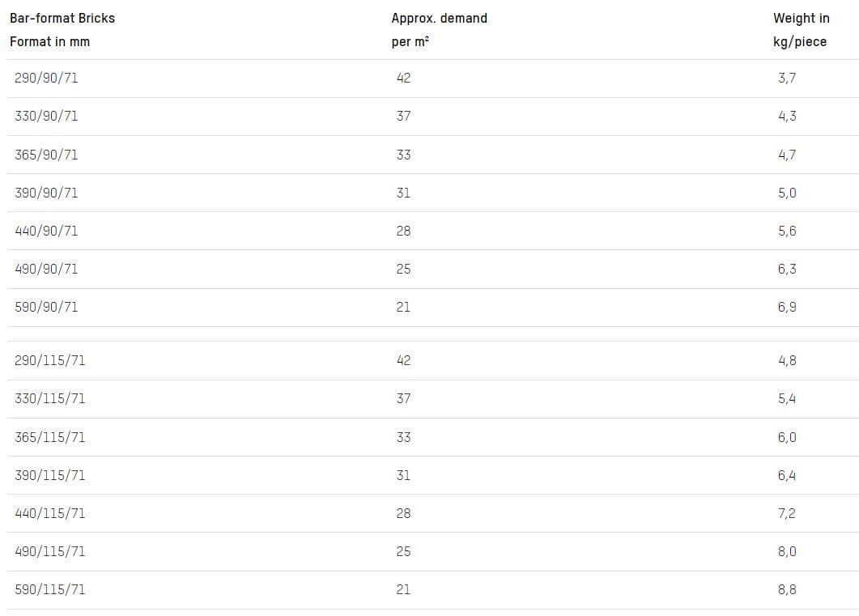Select the 390/90/71 format row label

[46, 193]
